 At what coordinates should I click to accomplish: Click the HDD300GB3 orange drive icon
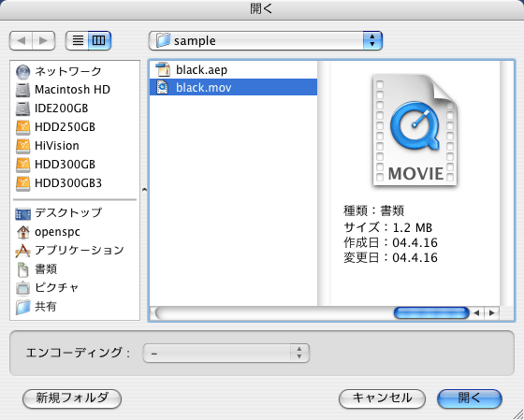(23, 183)
